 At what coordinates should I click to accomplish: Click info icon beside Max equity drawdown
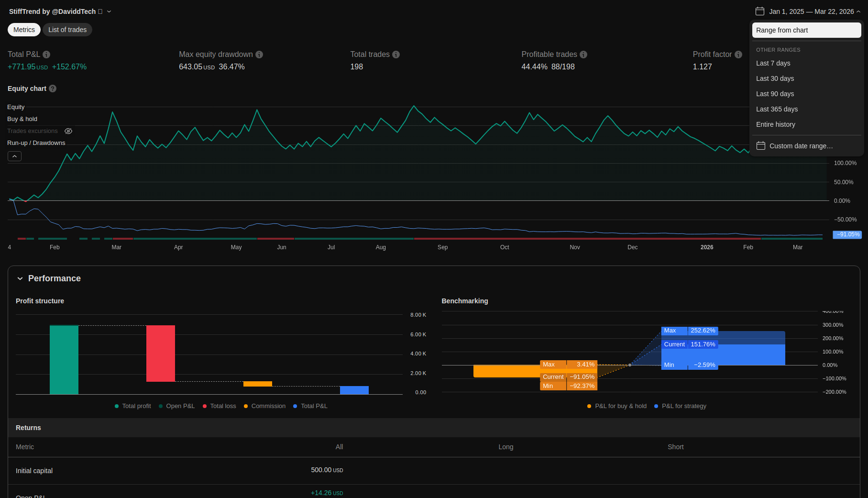click(x=259, y=55)
